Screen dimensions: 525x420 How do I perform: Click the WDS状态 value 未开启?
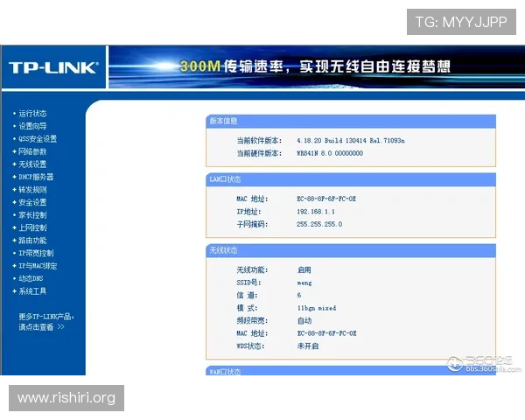308,346
